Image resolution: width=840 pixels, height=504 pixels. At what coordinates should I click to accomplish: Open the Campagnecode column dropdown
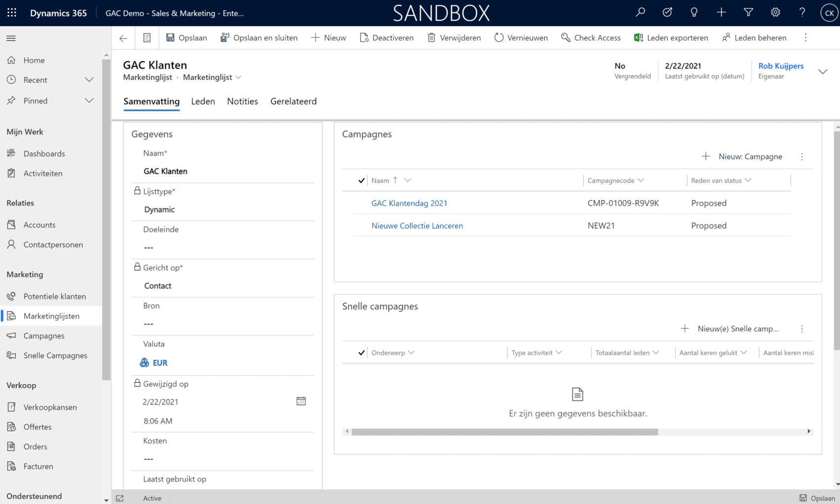(641, 180)
